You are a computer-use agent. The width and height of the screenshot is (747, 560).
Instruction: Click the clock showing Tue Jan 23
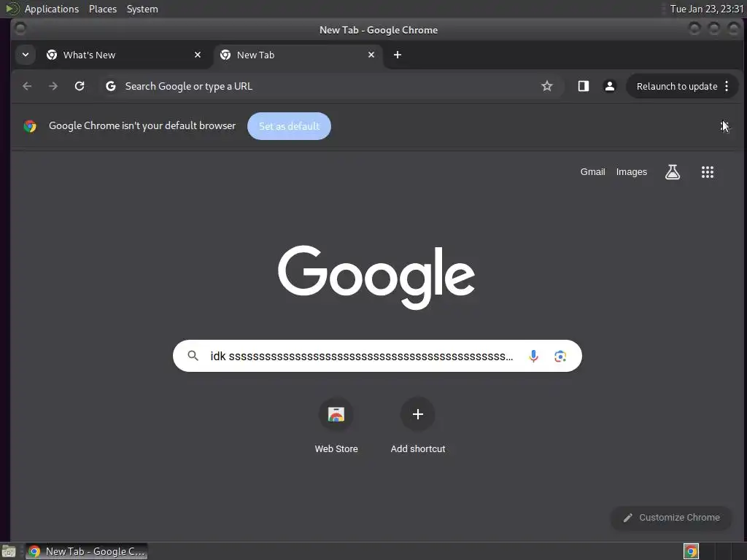pyautogui.click(x=706, y=9)
